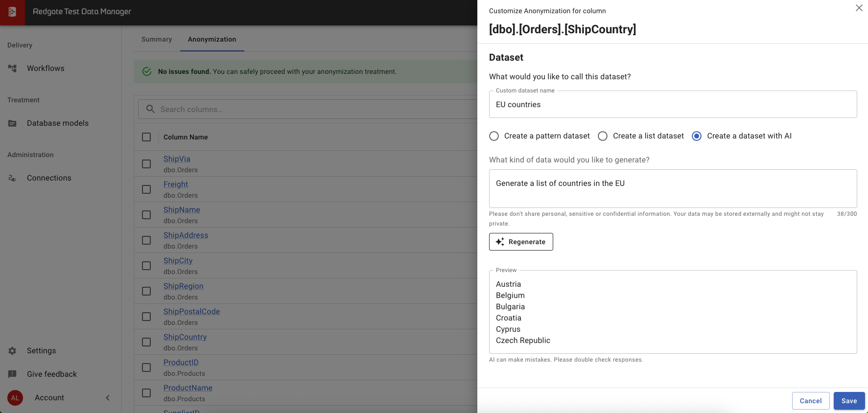Click the Give feedback icon

[12, 374]
